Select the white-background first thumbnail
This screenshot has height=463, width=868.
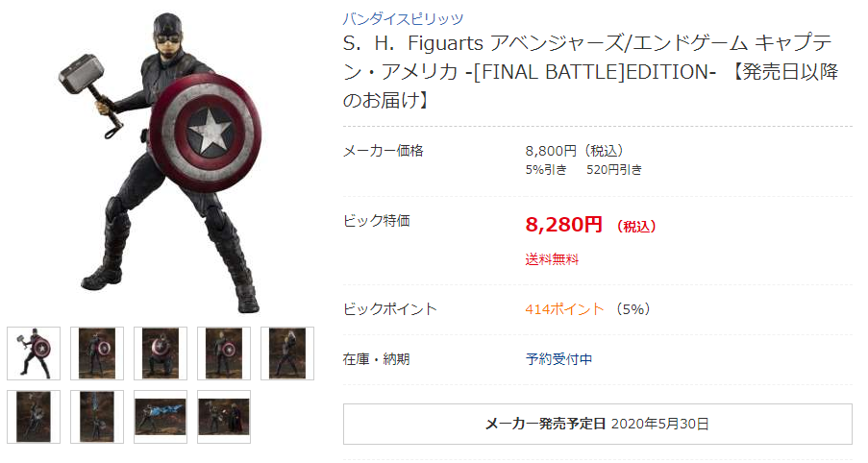(34, 353)
